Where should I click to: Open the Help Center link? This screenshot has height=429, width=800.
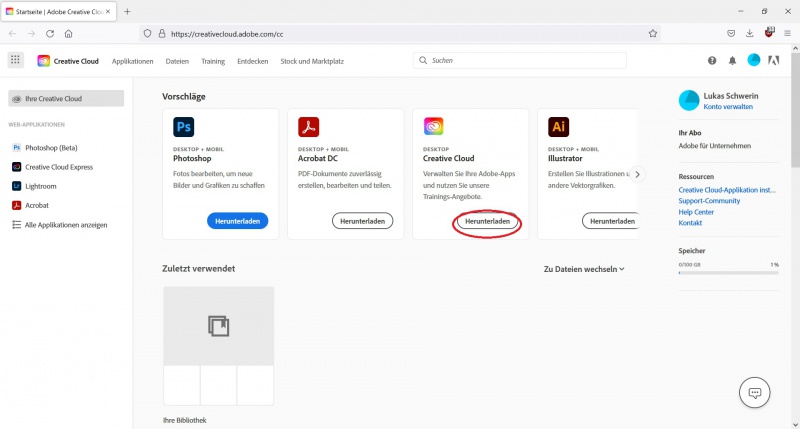(696, 212)
